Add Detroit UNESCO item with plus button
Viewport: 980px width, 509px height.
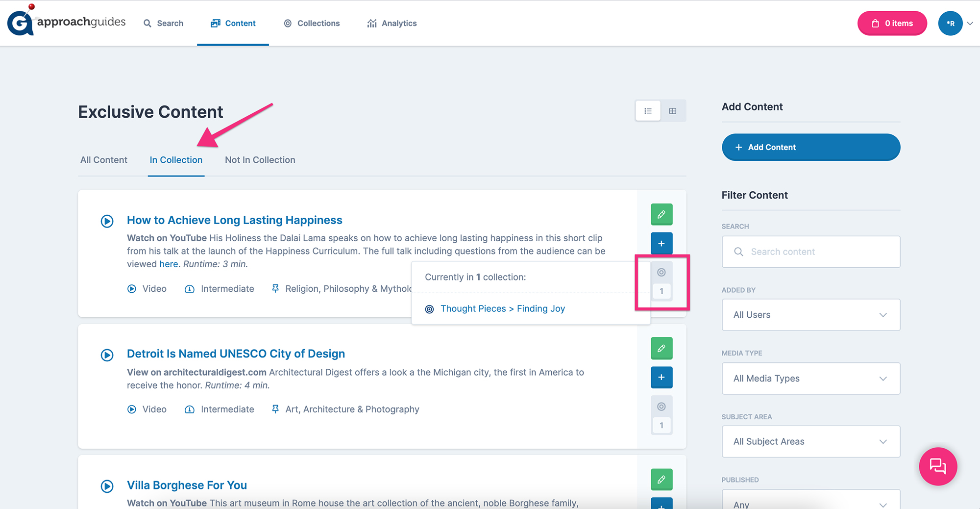(661, 377)
